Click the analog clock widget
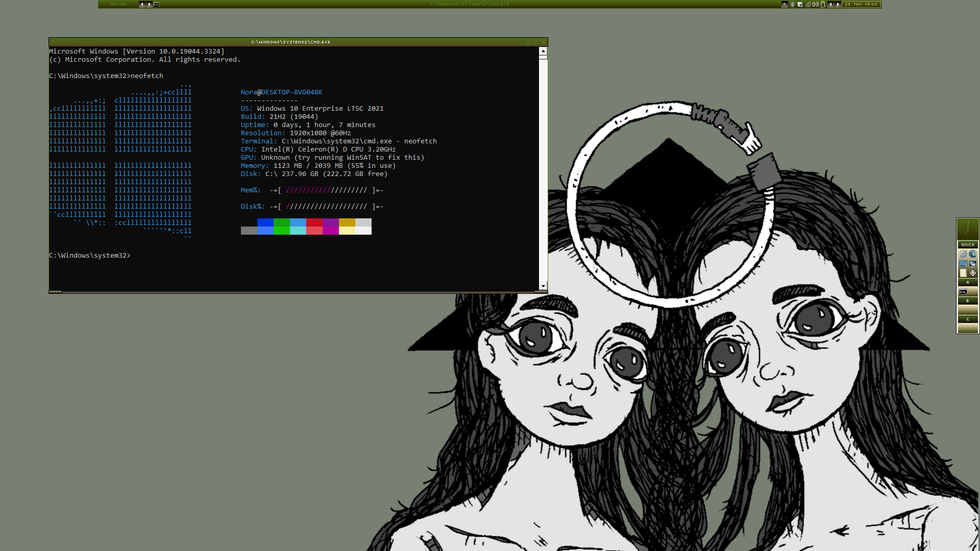980x551 pixels. (968, 229)
